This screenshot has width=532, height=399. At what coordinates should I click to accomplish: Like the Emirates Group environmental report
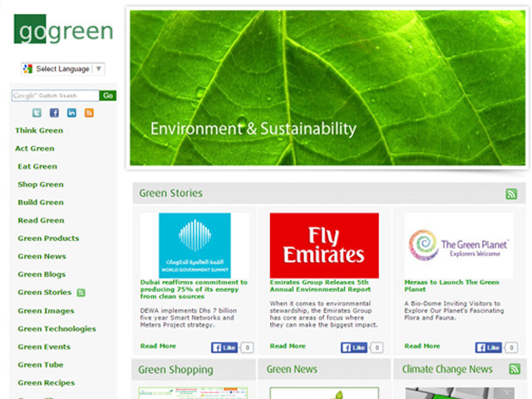[x=355, y=347]
